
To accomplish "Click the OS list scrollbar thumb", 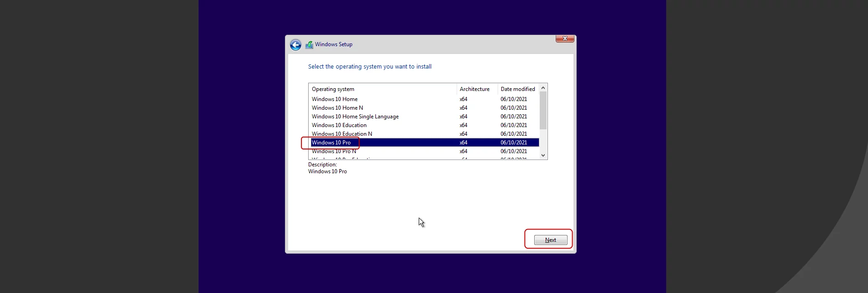I will (x=543, y=110).
